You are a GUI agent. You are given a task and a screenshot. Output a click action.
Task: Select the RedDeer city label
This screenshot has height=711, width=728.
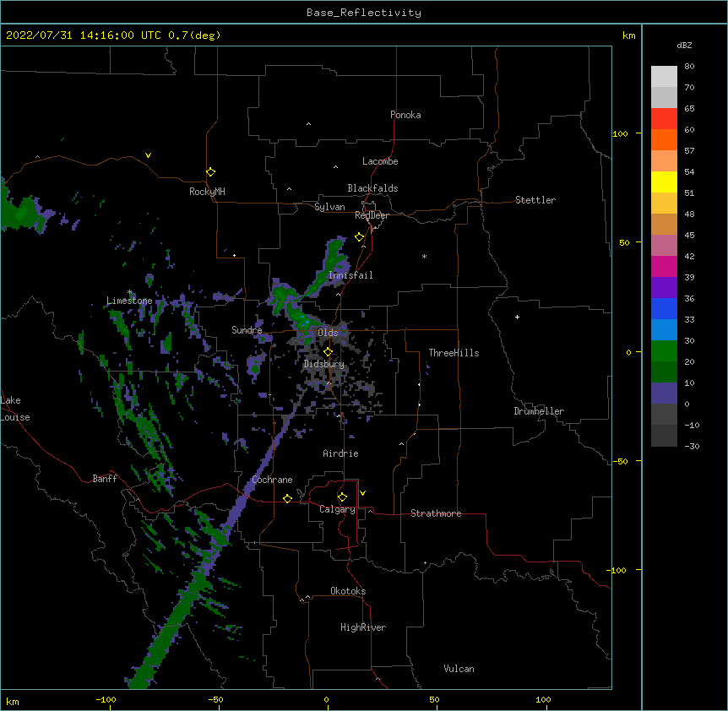coord(372,215)
